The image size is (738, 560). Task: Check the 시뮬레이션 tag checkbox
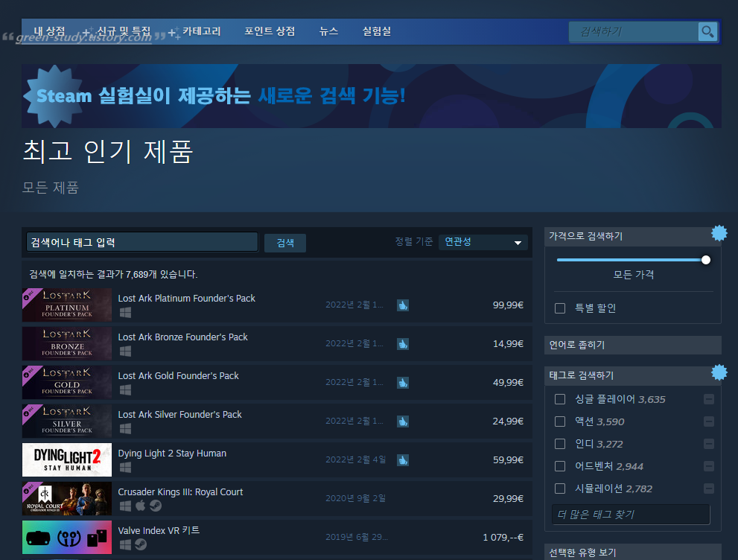click(560, 489)
